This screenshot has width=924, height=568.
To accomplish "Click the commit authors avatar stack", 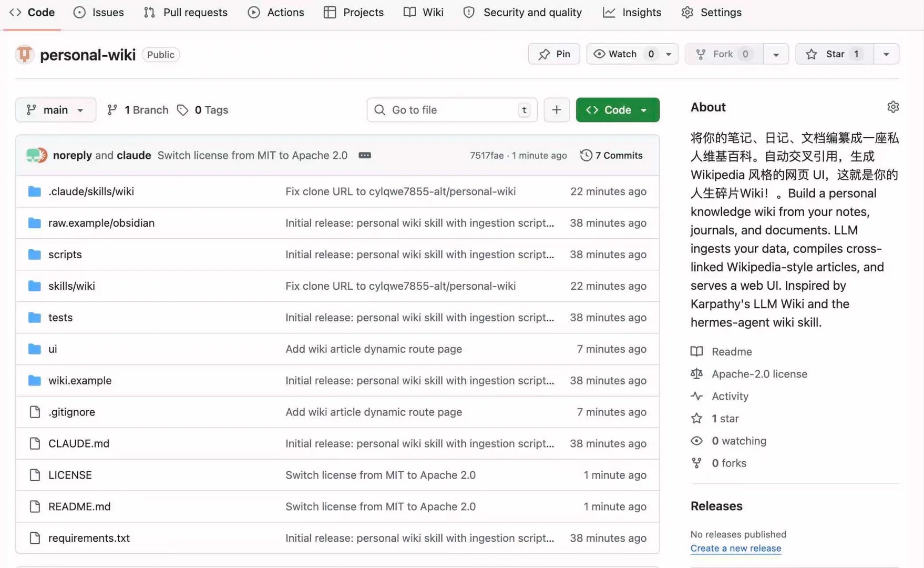I will click(37, 155).
